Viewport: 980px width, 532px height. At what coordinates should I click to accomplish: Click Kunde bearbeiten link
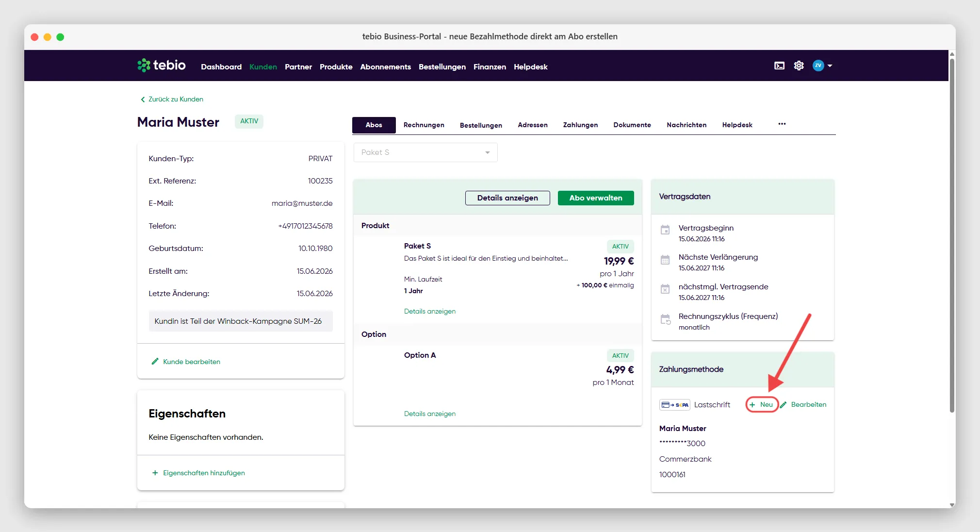point(192,362)
